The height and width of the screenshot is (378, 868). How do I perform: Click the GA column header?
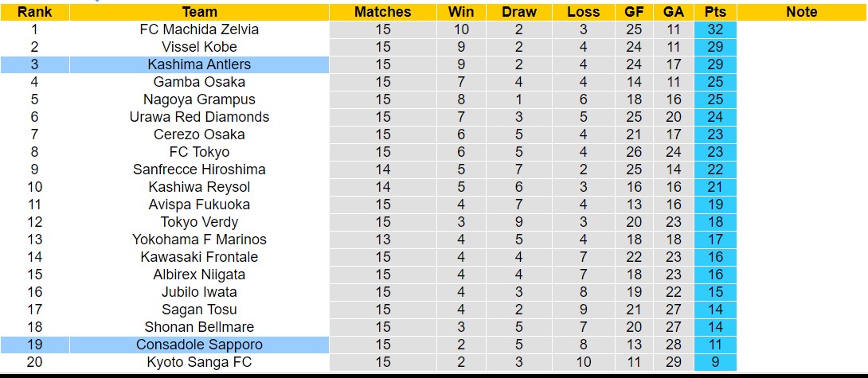(x=672, y=12)
